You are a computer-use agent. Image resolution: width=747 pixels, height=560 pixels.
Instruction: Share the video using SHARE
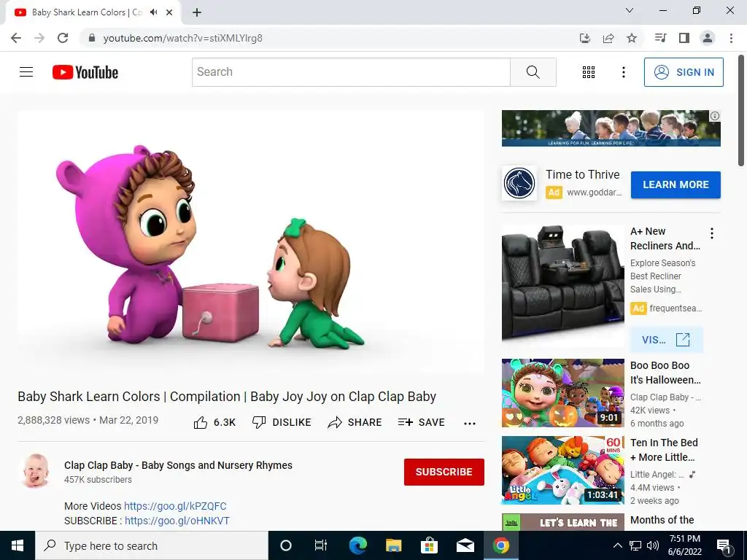(x=355, y=422)
